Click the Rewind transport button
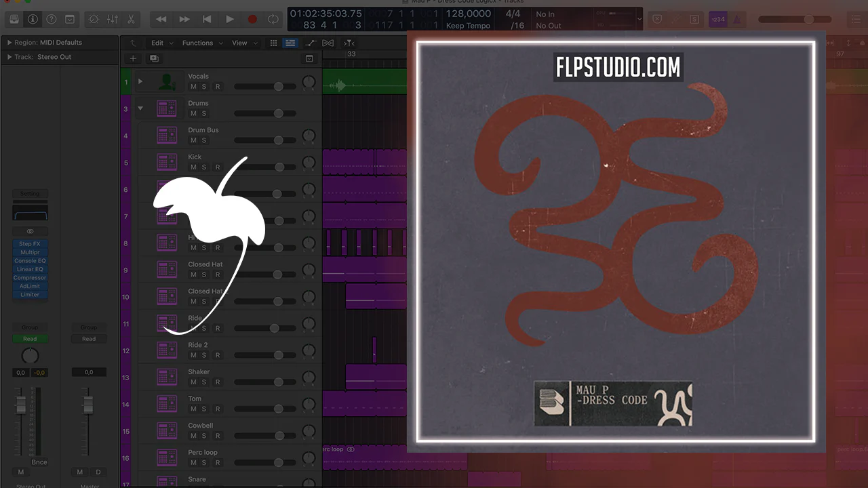The image size is (868, 488). coord(161,20)
